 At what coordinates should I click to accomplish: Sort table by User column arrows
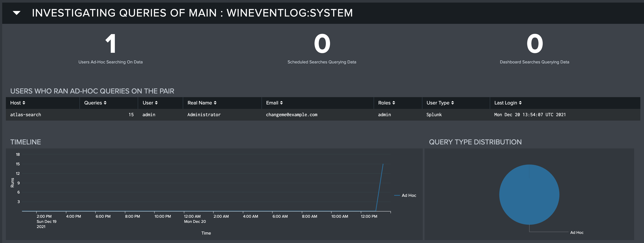[x=156, y=103]
